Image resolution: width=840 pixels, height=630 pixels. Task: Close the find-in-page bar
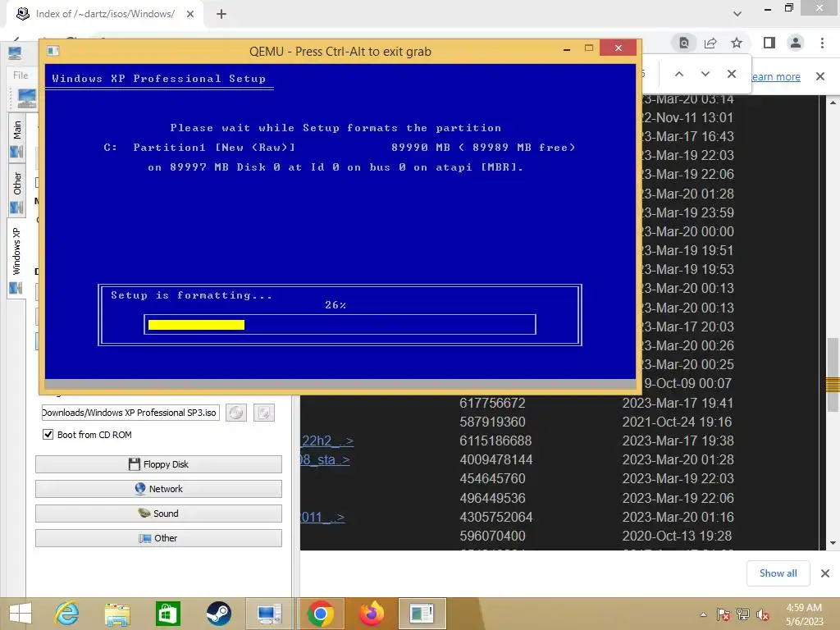point(731,74)
